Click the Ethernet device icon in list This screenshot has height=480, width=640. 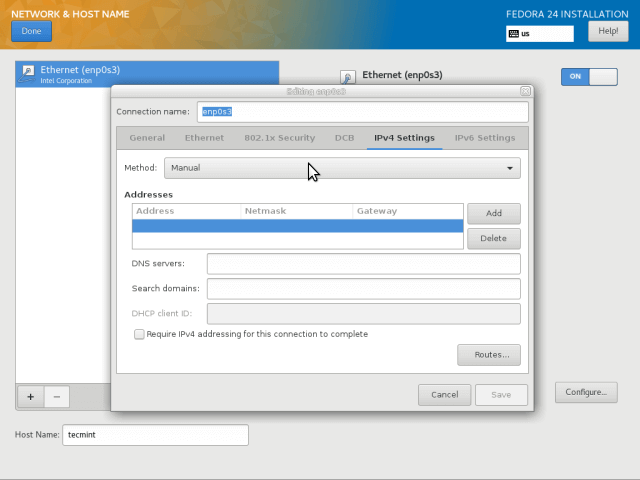(x=27, y=74)
